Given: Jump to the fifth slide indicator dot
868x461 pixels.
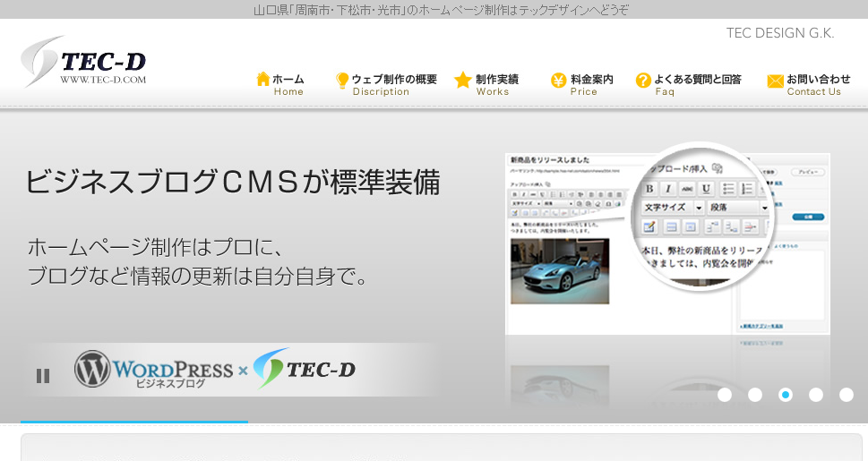Looking at the screenshot, I should 847,395.
